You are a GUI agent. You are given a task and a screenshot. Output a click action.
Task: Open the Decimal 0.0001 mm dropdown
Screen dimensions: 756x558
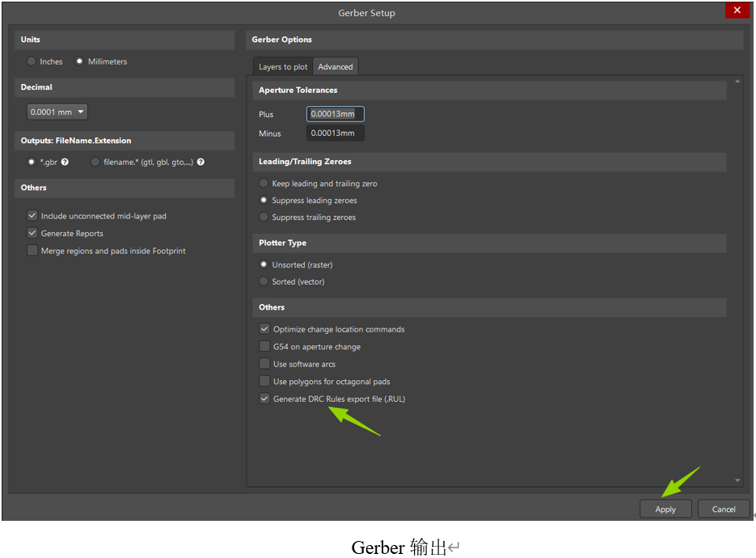tap(57, 112)
